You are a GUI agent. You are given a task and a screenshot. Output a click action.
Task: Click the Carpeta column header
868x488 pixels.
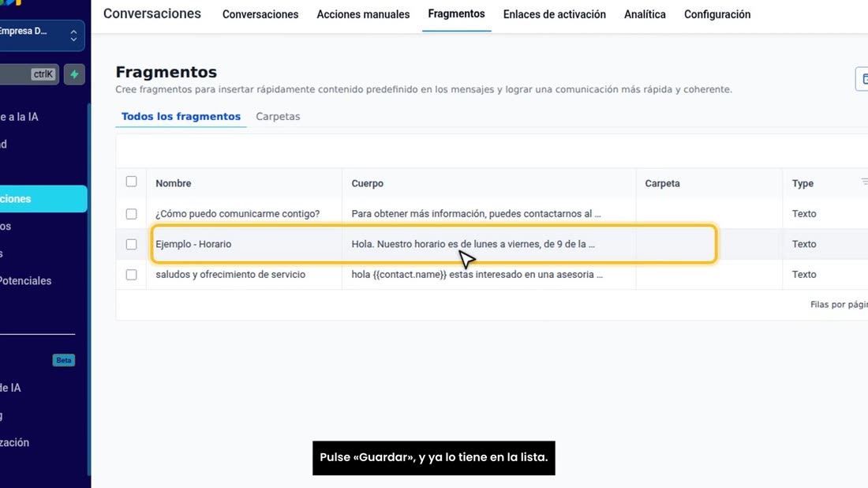662,183
